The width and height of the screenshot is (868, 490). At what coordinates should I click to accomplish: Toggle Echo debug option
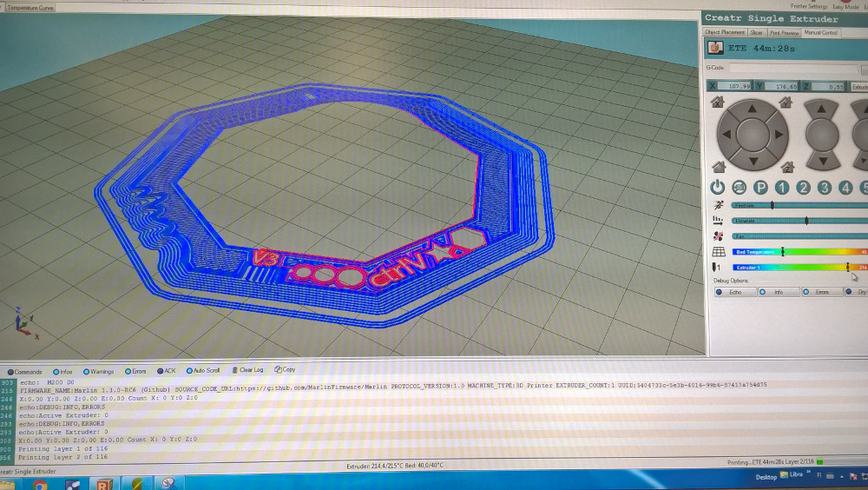coord(735,292)
